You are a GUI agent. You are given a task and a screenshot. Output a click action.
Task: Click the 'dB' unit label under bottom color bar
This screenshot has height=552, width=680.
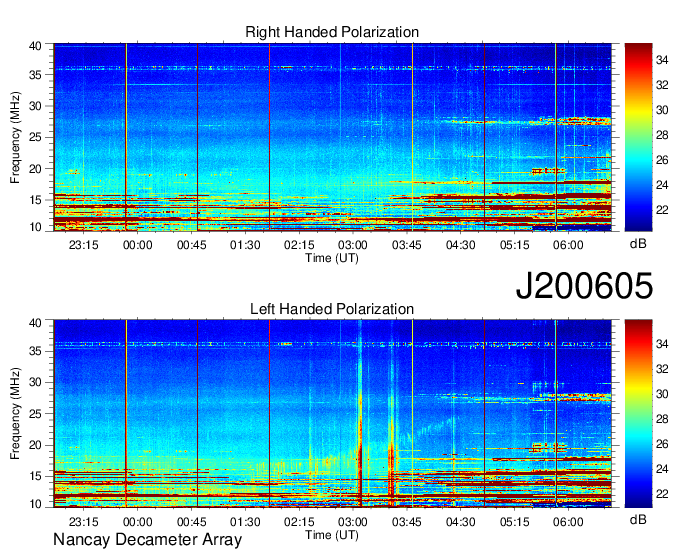click(x=638, y=519)
